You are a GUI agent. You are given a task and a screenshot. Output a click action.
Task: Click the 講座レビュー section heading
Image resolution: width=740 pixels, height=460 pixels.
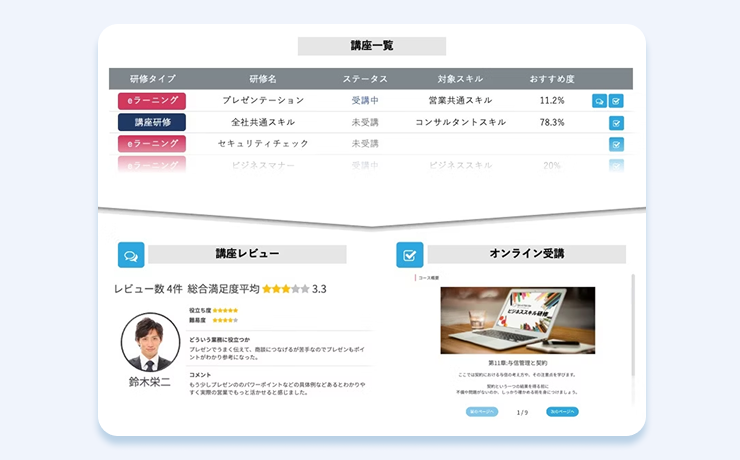(x=247, y=254)
